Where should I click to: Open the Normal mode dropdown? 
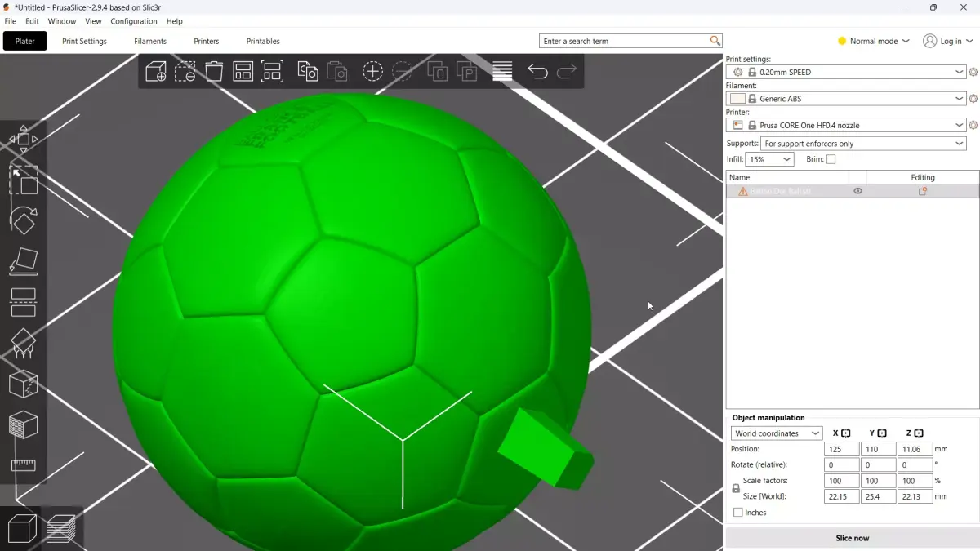tap(873, 41)
